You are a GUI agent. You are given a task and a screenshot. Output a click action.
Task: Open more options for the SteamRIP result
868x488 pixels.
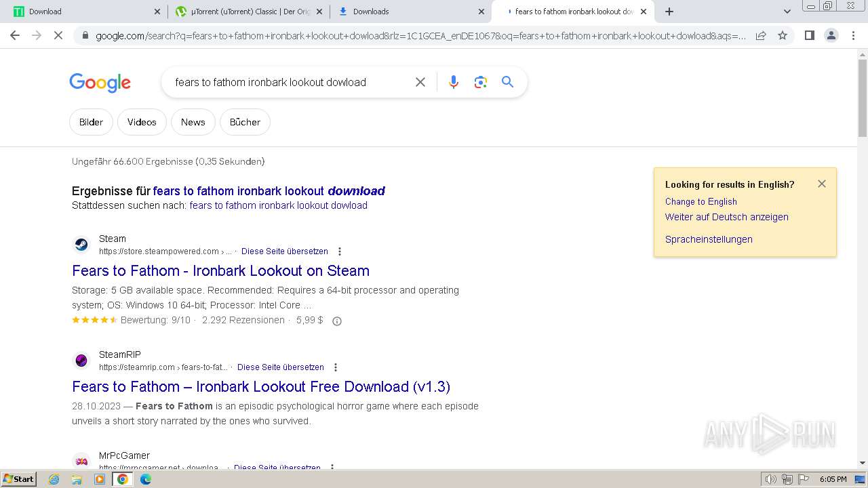336,367
